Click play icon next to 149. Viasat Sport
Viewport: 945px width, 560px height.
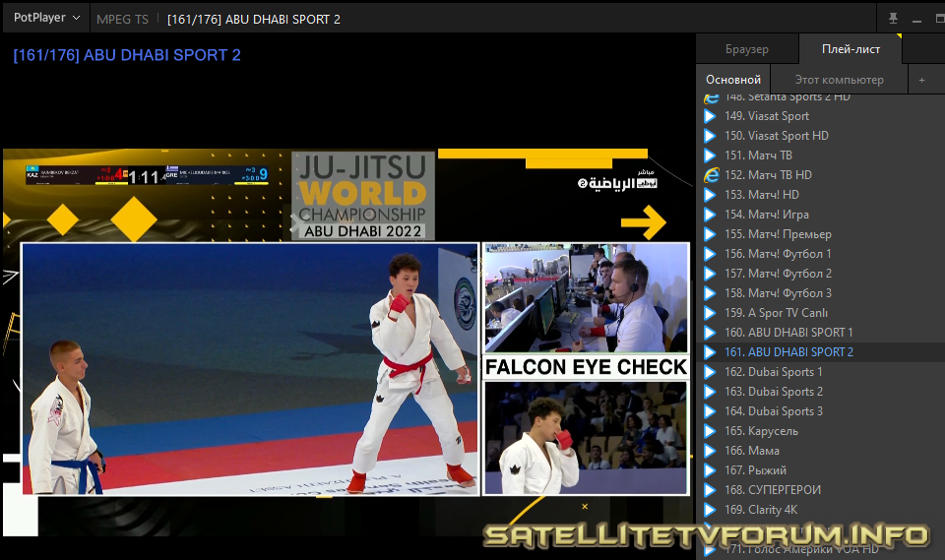(x=710, y=116)
